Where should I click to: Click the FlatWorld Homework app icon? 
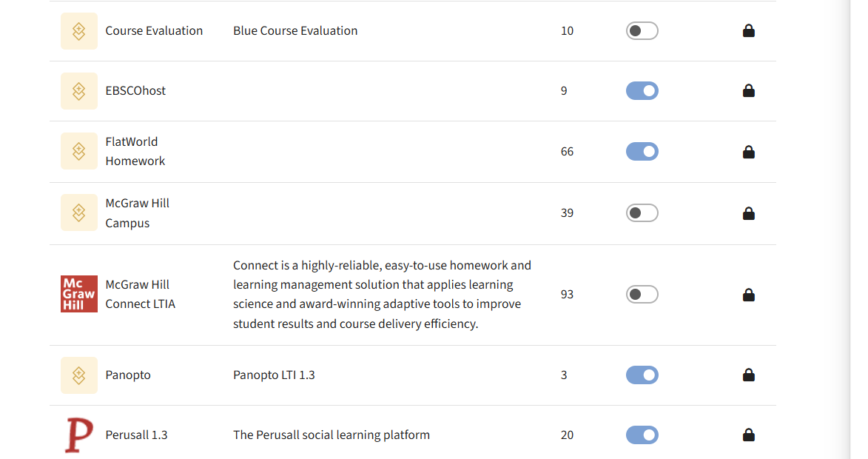tap(78, 151)
